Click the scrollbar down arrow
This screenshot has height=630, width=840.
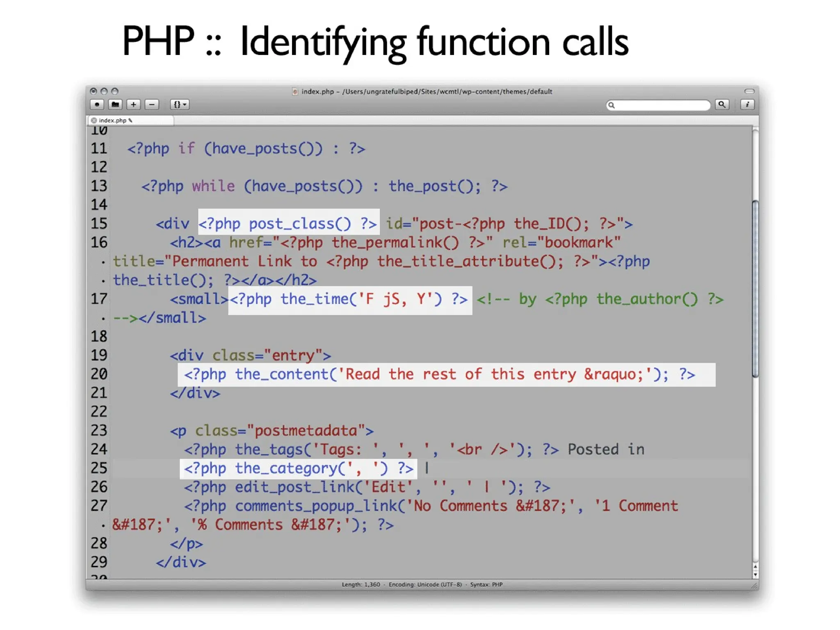click(x=755, y=575)
